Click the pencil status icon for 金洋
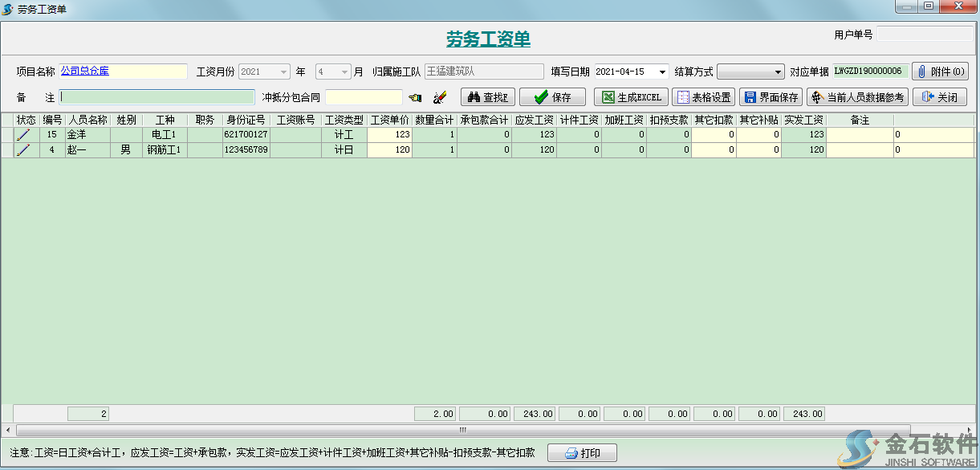 (22, 135)
